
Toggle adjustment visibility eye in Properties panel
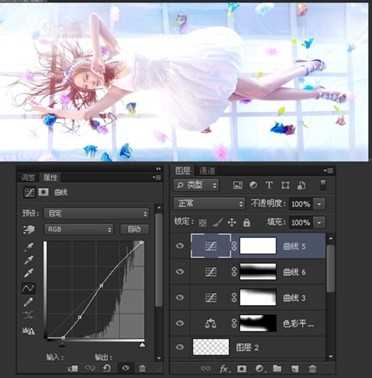point(125,368)
